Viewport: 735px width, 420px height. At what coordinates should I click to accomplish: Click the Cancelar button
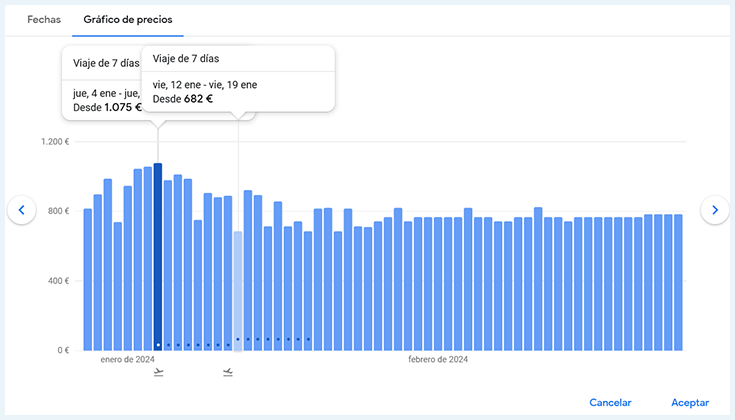pyautogui.click(x=610, y=403)
